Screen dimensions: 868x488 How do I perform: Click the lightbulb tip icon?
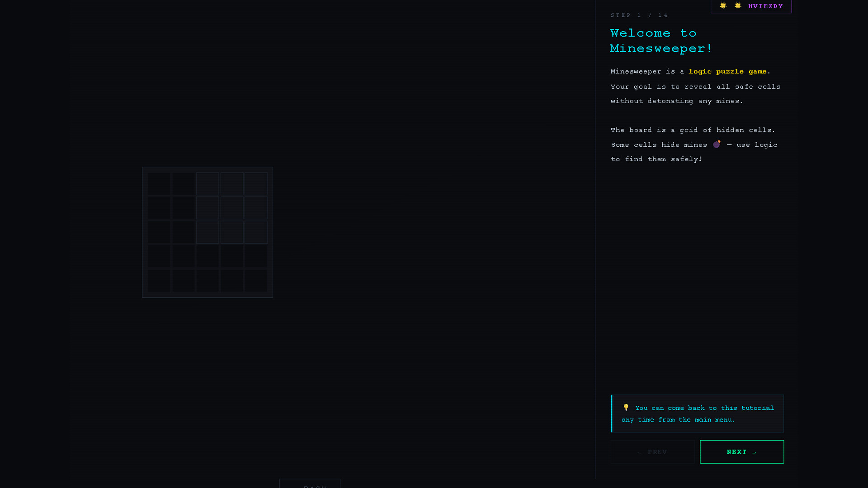click(x=626, y=408)
